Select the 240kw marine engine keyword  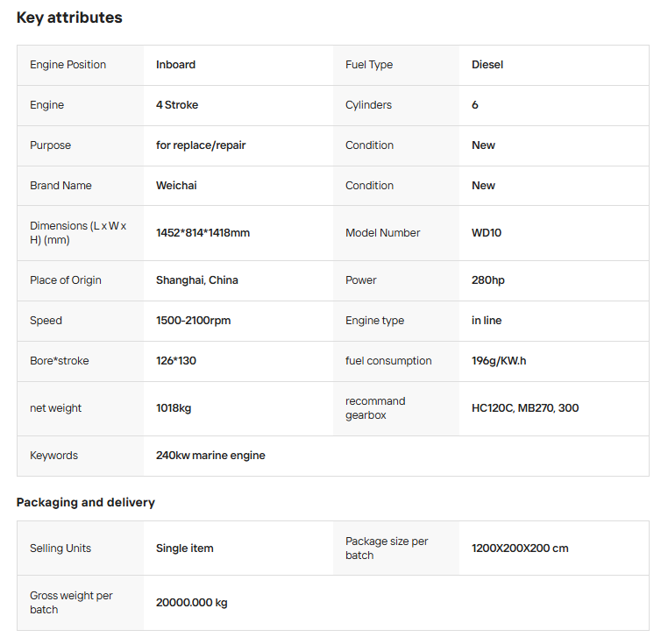coord(210,456)
